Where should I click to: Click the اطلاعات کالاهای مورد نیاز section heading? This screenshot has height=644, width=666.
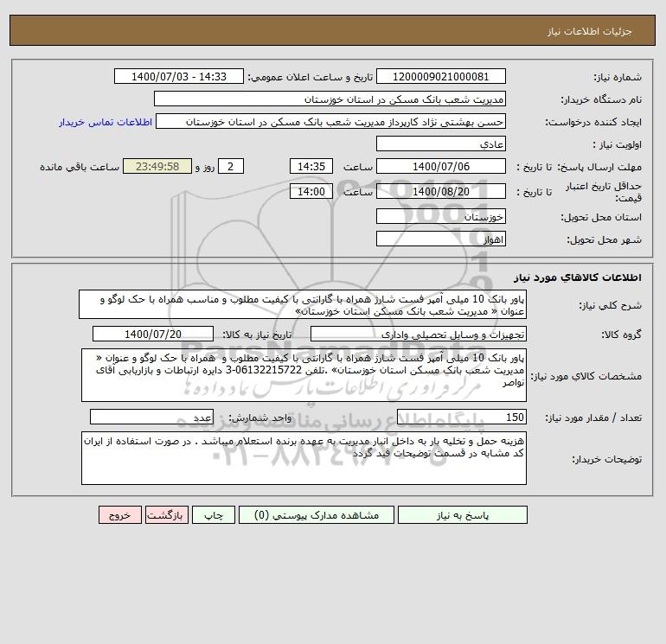tap(578, 277)
